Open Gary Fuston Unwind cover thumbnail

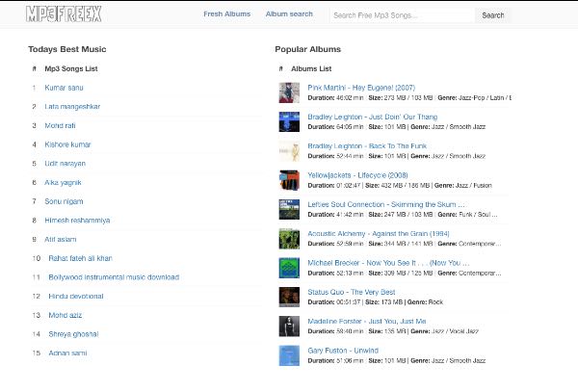(x=289, y=354)
